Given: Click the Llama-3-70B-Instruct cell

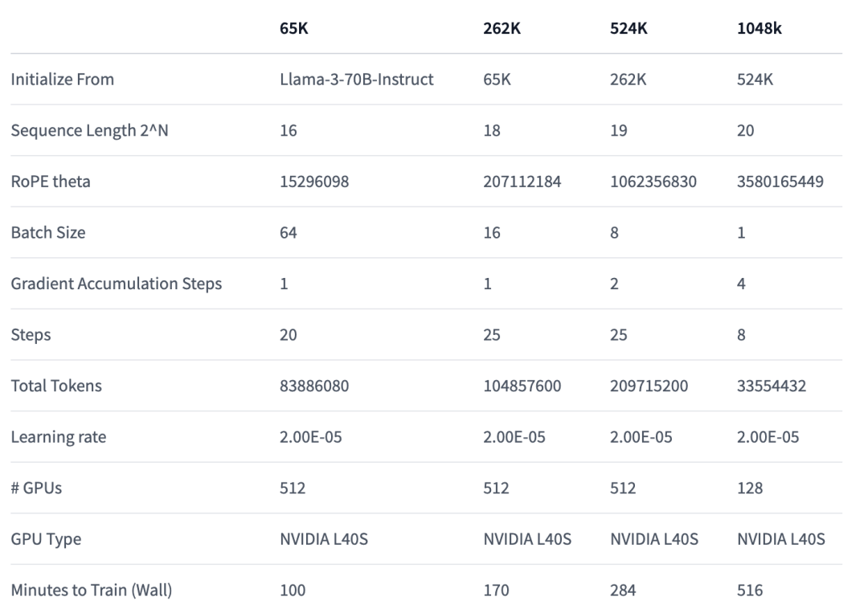Looking at the screenshot, I should coord(357,80).
